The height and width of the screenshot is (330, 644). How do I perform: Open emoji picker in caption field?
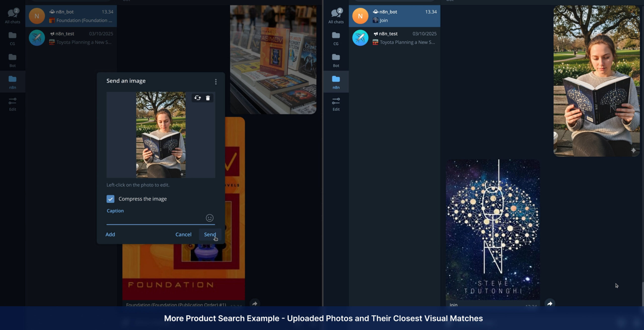(210, 218)
